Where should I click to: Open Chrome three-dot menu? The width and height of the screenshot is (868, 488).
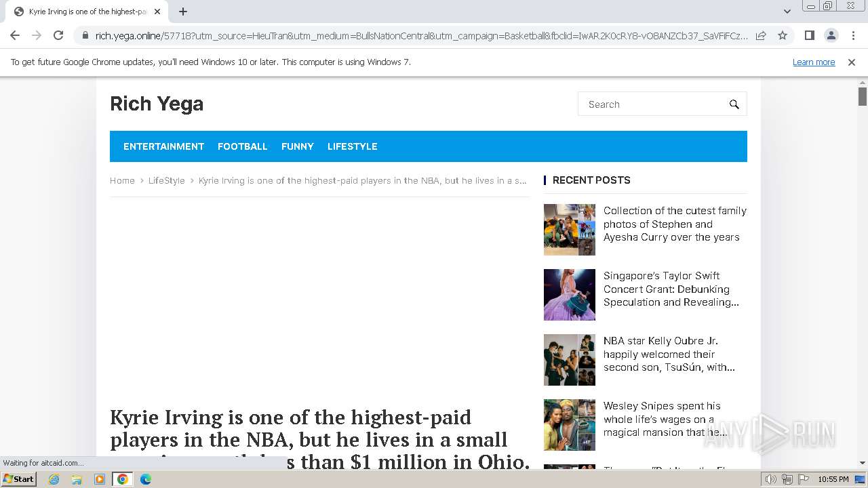(853, 35)
